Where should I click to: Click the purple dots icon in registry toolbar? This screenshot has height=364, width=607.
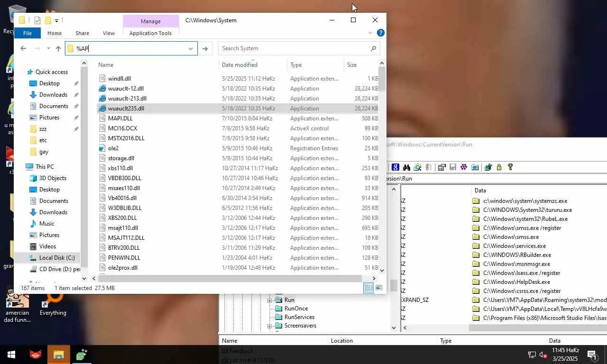464,167
